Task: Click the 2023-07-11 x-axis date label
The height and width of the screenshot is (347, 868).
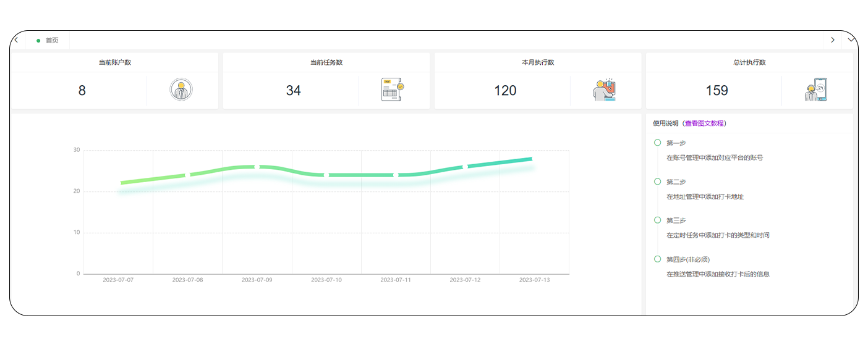Action: (x=396, y=280)
